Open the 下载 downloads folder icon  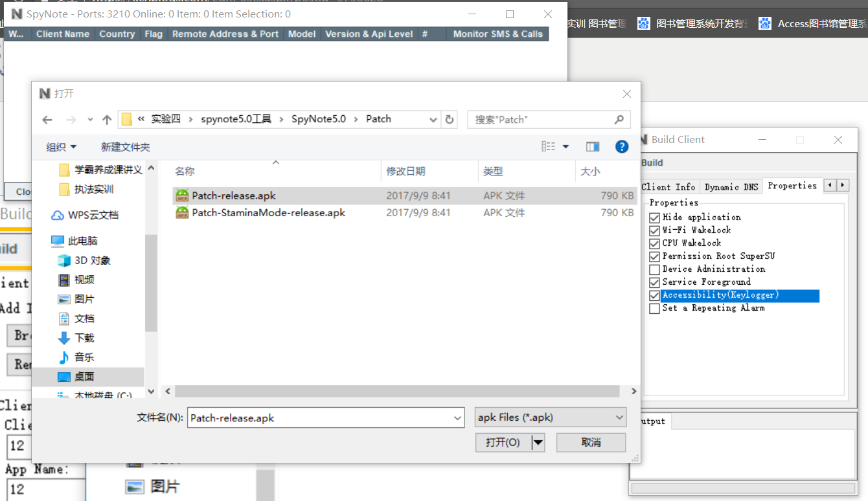(x=64, y=338)
